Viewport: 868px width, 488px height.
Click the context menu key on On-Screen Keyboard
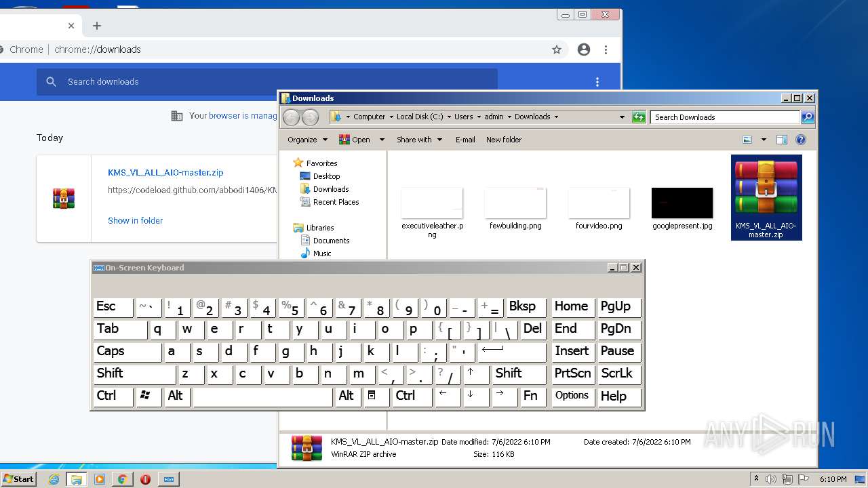376,396
